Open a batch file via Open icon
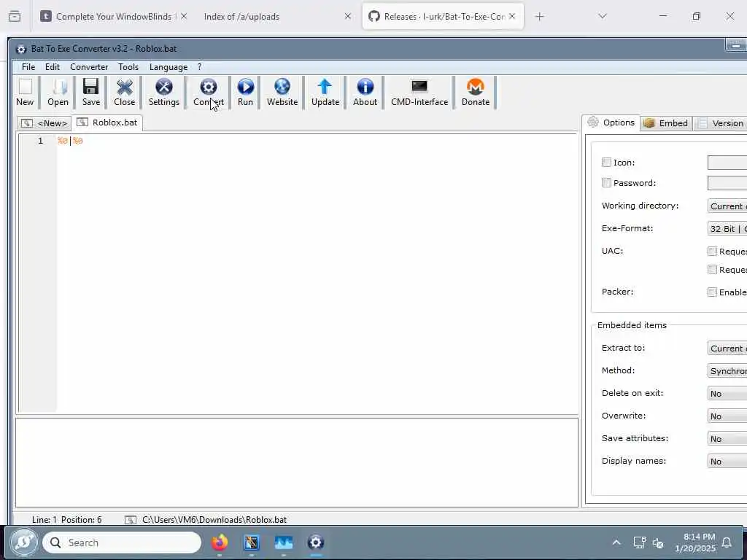The height and width of the screenshot is (560, 747). [58, 93]
